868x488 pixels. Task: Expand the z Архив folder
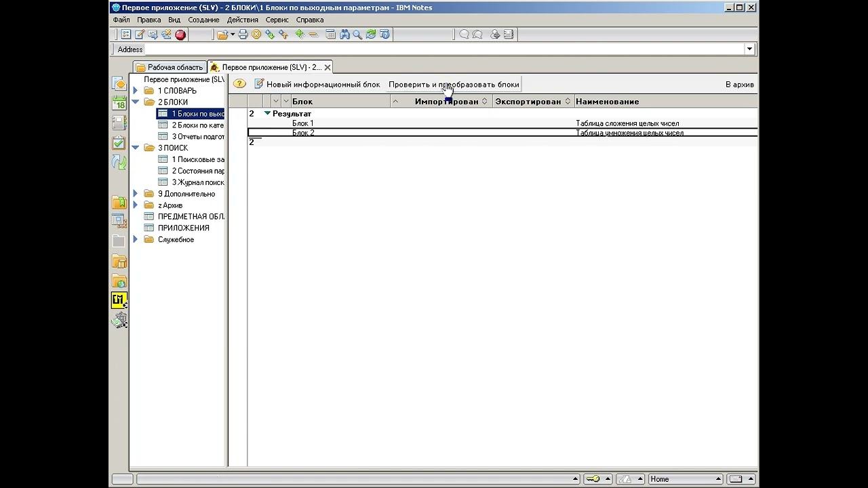136,205
